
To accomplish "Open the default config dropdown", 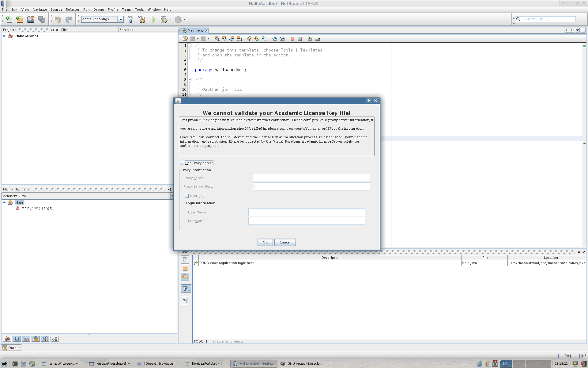I will tap(121, 19).
